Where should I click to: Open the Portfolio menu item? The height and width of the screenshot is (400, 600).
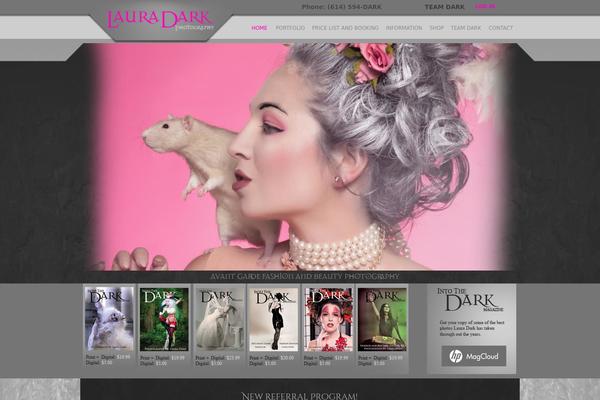pyautogui.click(x=290, y=28)
